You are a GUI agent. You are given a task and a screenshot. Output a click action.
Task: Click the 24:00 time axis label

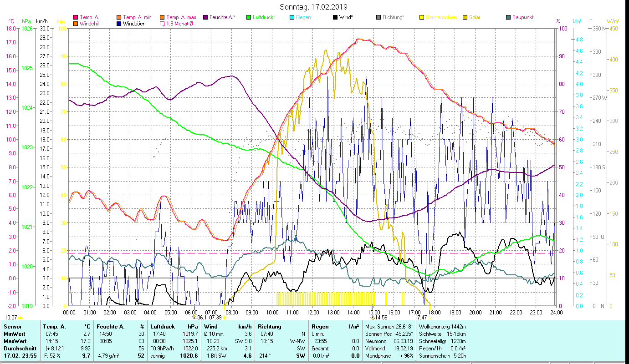point(556,313)
